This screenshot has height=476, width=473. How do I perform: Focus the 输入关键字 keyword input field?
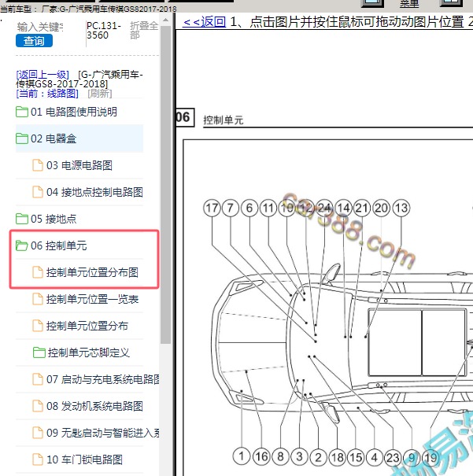(40, 27)
